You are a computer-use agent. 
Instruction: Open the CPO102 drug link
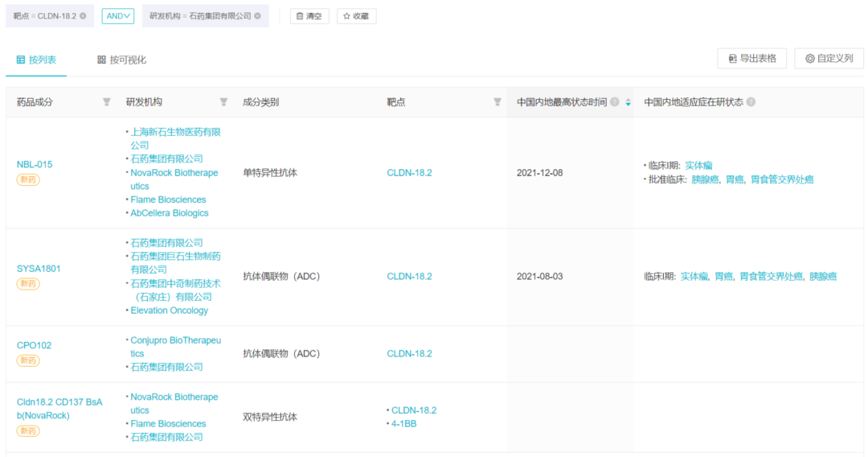pyautogui.click(x=34, y=346)
